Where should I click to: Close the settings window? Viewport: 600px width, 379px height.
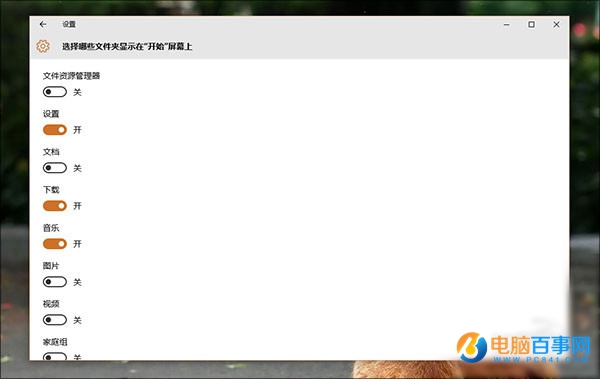556,25
